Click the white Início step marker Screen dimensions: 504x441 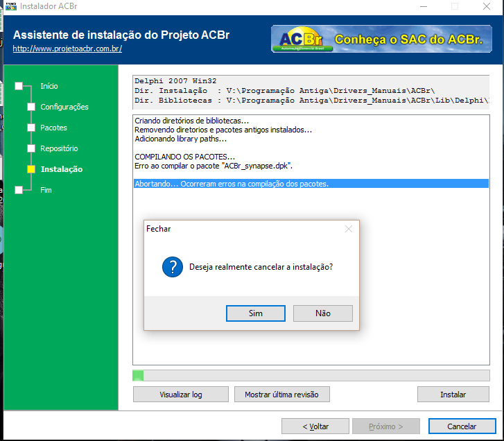(x=19, y=86)
